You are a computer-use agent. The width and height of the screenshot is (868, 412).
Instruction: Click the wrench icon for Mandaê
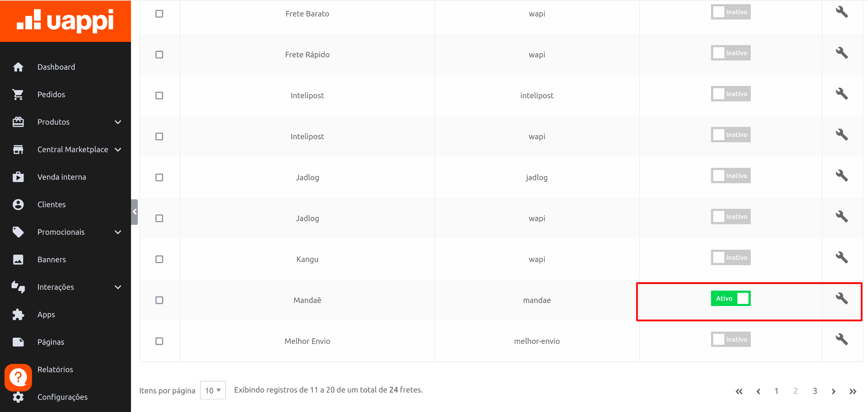click(842, 299)
